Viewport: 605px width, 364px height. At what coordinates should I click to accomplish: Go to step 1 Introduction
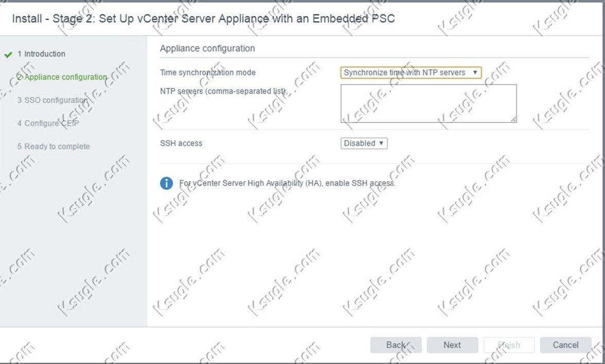pos(41,54)
